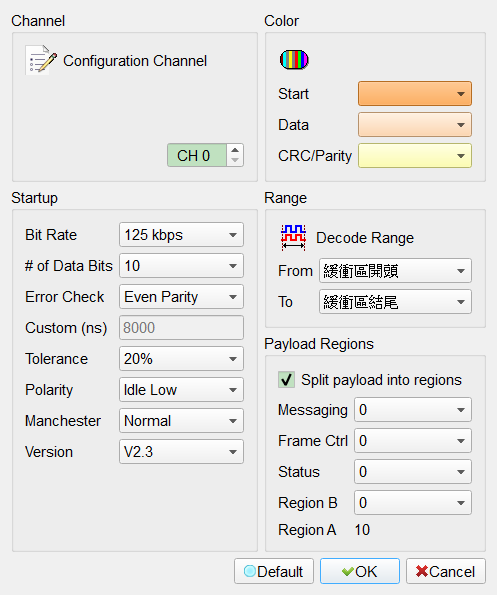Open the Error Check dropdown
Image resolution: width=497 pixels, height=595 pixels.
[181, 297]
